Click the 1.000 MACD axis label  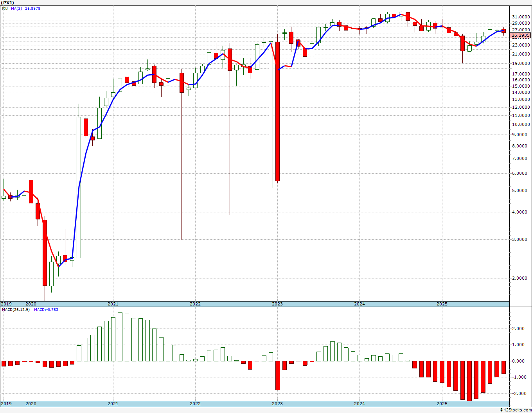pyautogui.click(x=519, y=345)
